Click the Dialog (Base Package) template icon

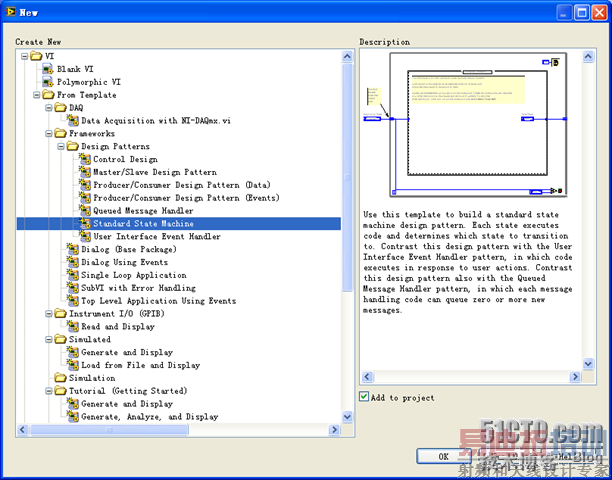(73, 249)
